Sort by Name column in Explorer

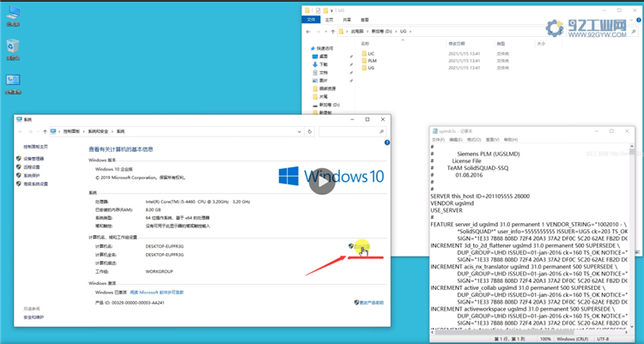pyautogui.click(x=365, y=44)
